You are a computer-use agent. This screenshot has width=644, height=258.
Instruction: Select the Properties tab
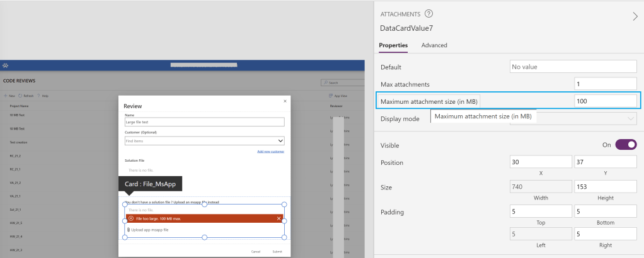[x=393, y=45]
